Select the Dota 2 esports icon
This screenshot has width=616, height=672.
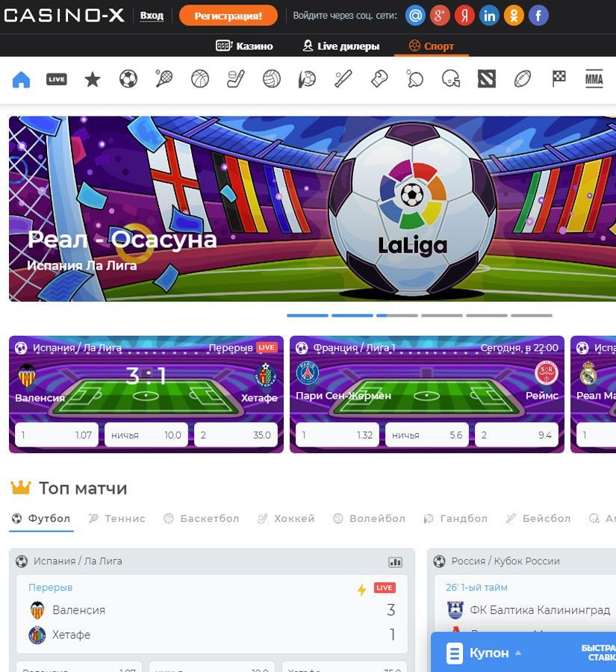tap(487, 79)
